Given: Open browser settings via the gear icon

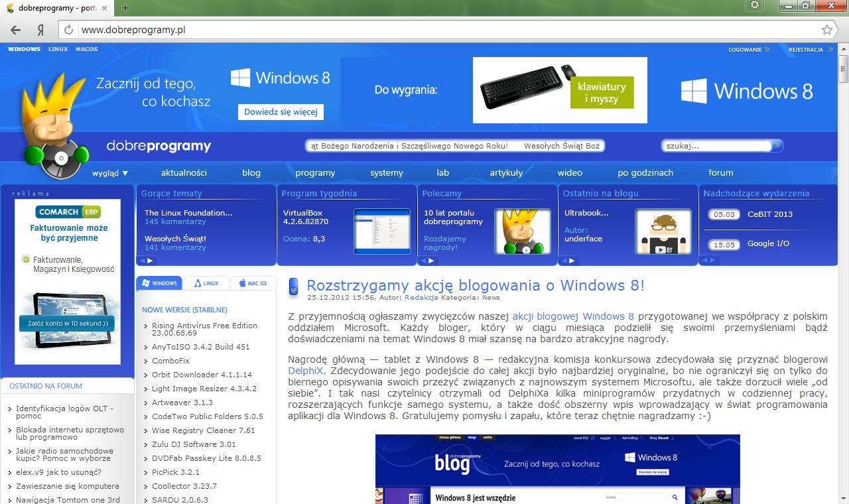Looking at the screenshot, I should click(x=755, y=5).
